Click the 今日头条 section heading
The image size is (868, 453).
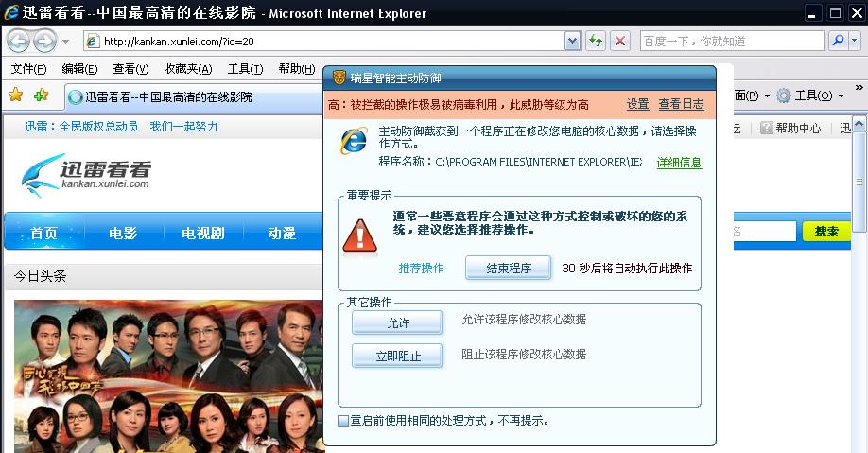[x=40, y=276]
